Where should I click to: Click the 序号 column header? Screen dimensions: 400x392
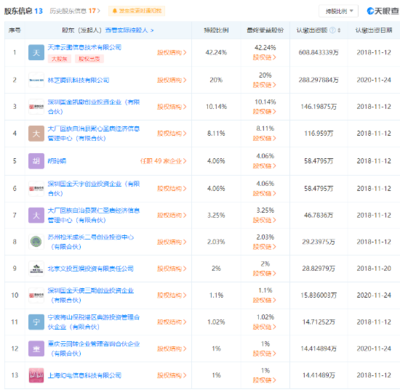tap(15, 30)
